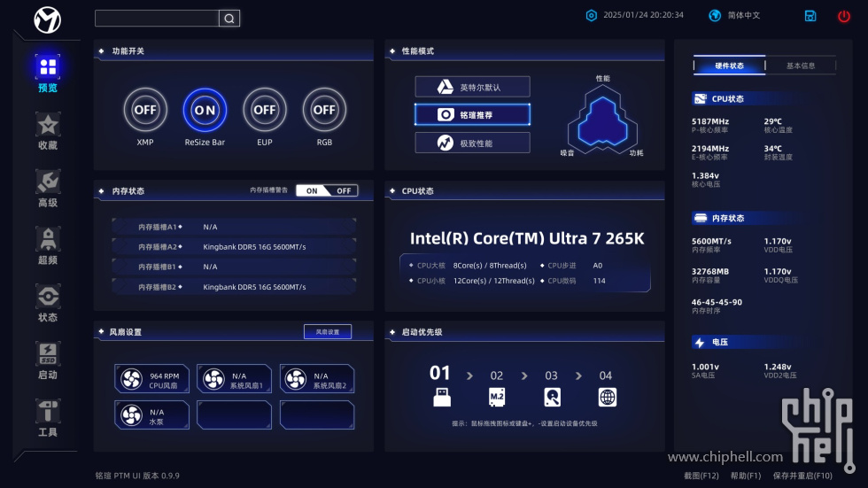Screen dimensions: 868x488
Task: Set 内存插槽警告 to OFF
Action: 344,191
